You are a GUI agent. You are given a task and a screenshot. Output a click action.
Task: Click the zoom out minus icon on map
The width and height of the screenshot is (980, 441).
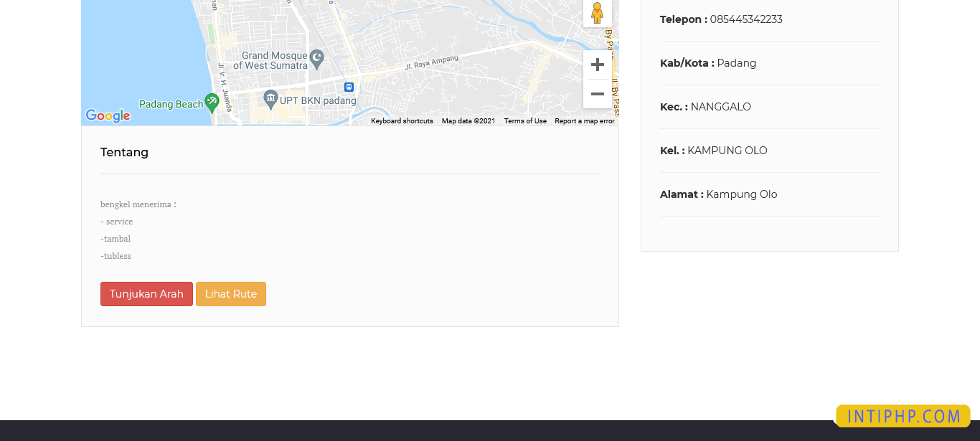pyautogui.click(x=597, y=94)
